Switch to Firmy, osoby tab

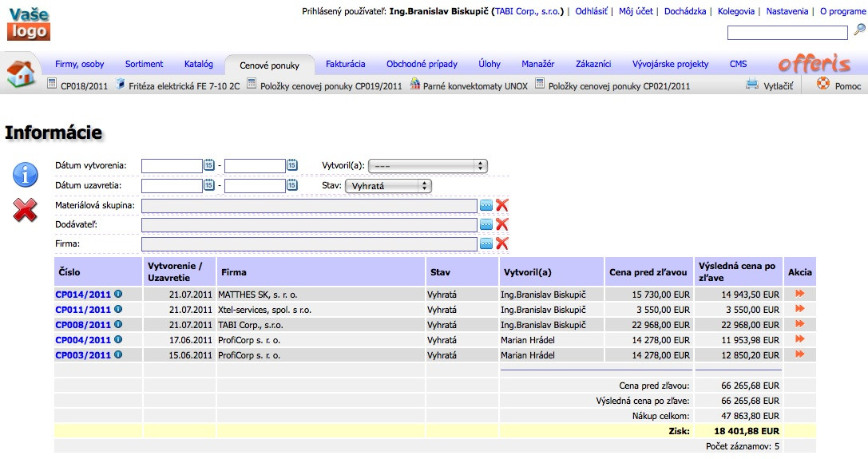[80, 64]
